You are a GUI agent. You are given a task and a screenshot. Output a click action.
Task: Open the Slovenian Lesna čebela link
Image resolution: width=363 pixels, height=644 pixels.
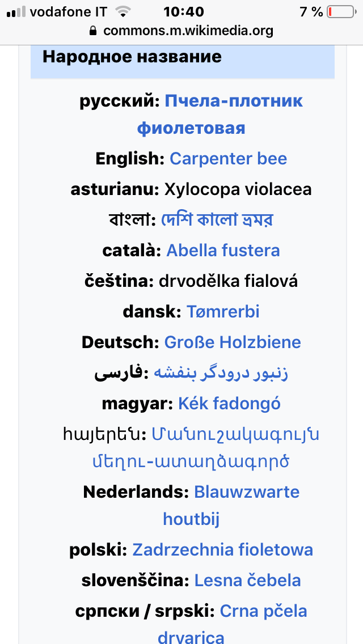[247, 581]
